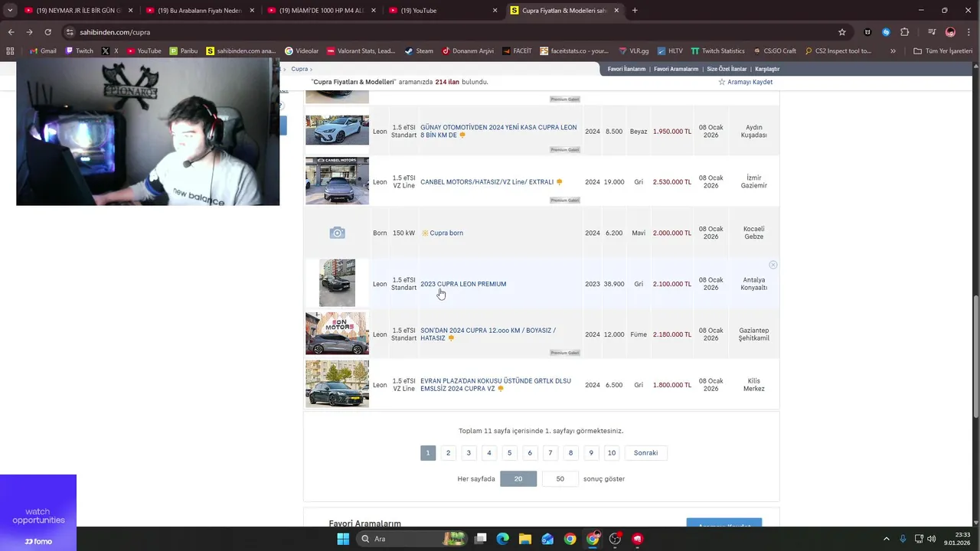The height and width of the screenshot is (551, 980).
Task: Open the Gmail bookmark
Action: click(x=42, y=51)
